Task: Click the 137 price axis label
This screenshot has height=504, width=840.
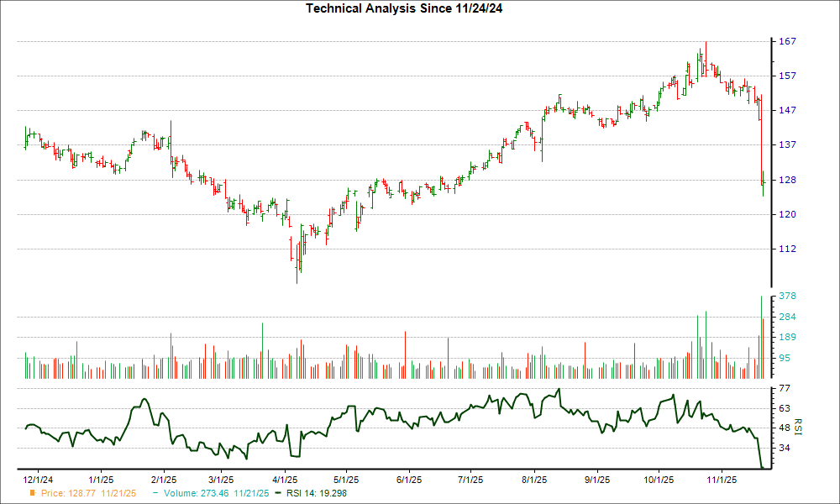Action: point(787,144)
